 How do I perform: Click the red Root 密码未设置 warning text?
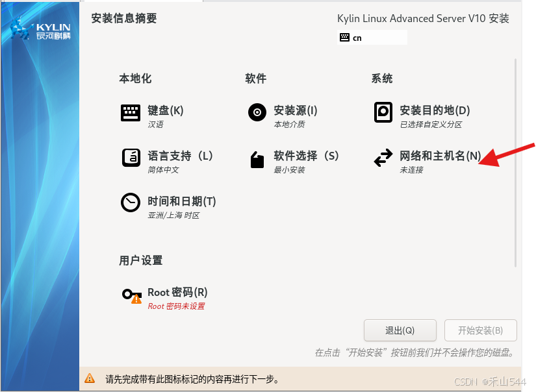[x=176, y=306]
